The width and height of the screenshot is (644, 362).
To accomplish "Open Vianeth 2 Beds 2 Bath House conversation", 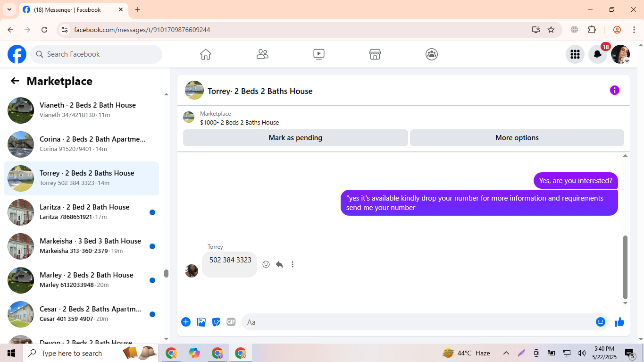I will coord(81,110).
